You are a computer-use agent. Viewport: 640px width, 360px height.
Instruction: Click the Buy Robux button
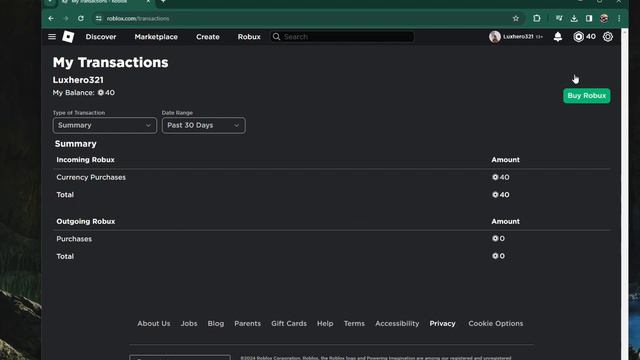587,96
